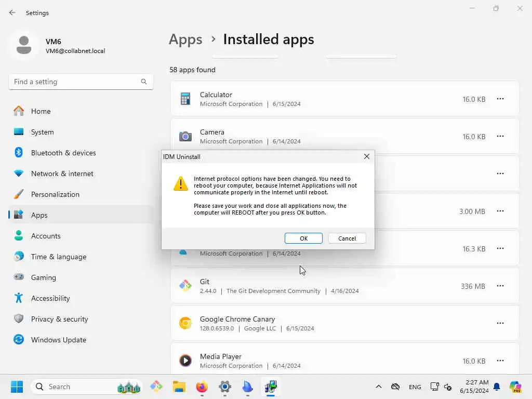Open Copilot preview from the taskbar
The image size is (532, 399).
click(x=515, y=387)
